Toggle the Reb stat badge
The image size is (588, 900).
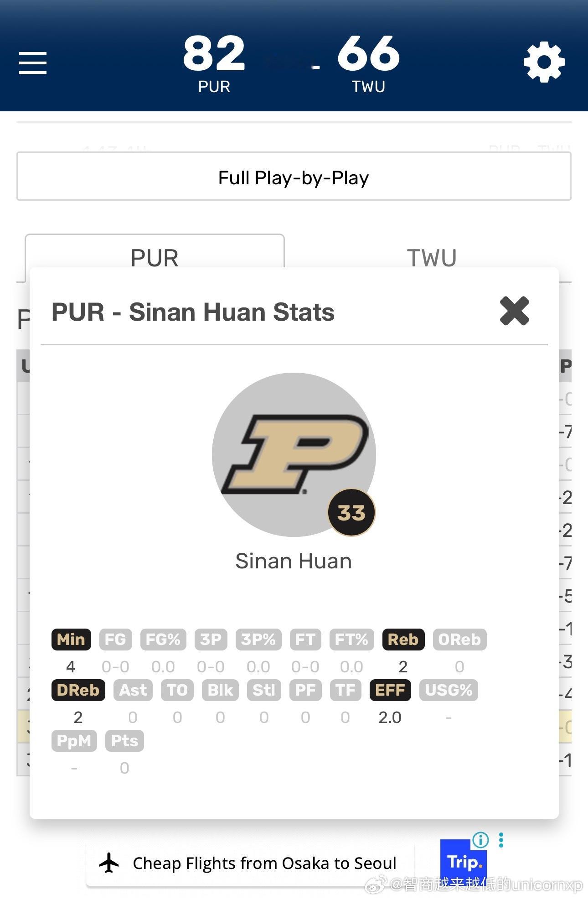pos(403,639)
